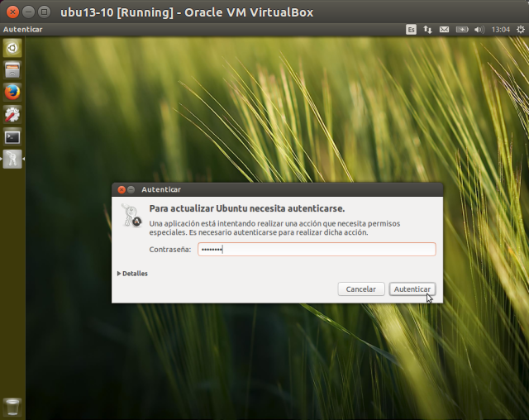Open the Files manager in launcher
This screenshot has width=529, height=420.
pos(12,70)
